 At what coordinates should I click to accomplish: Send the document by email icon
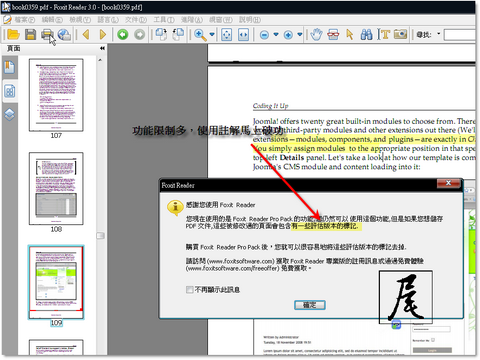pyautogui.click(x=64, y=34)
